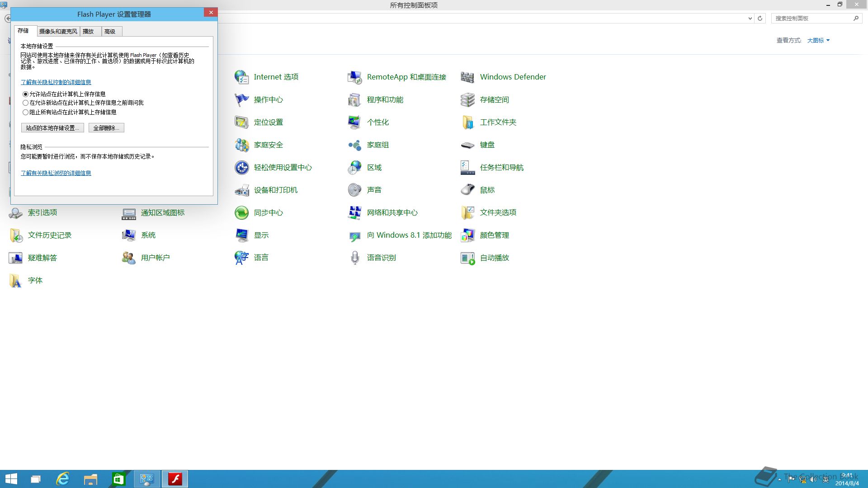Launch Internet Explorer from taskbar
Viewport: 868px width, 488px height.
tap(63, 479)
